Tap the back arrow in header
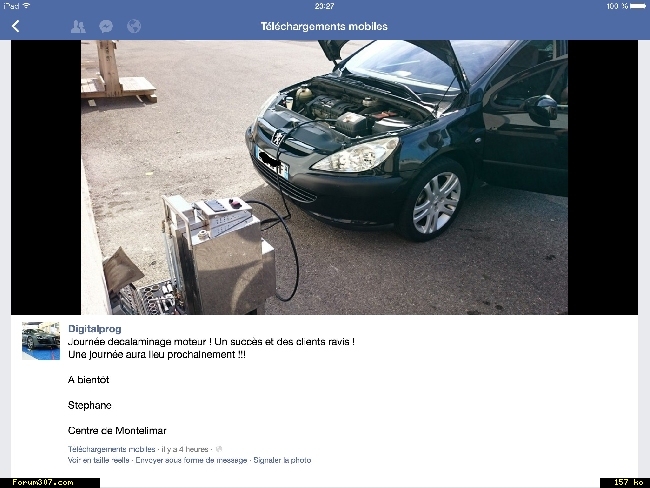 16,27
